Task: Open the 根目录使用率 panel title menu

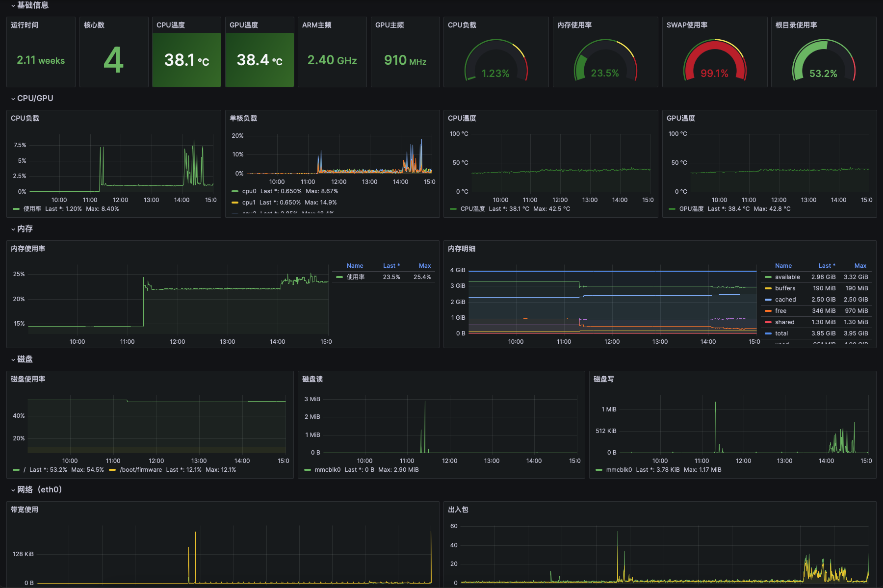Action: (796, 25)
